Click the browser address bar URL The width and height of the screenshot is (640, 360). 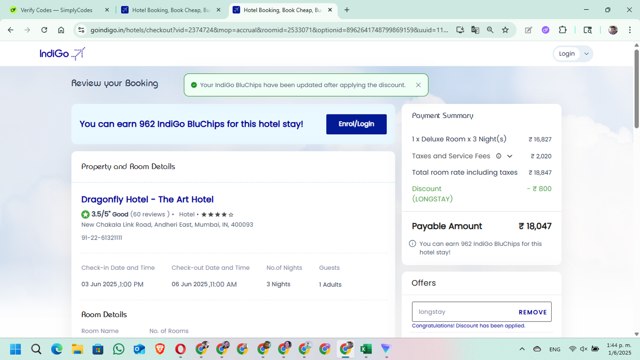click(269, 30)
